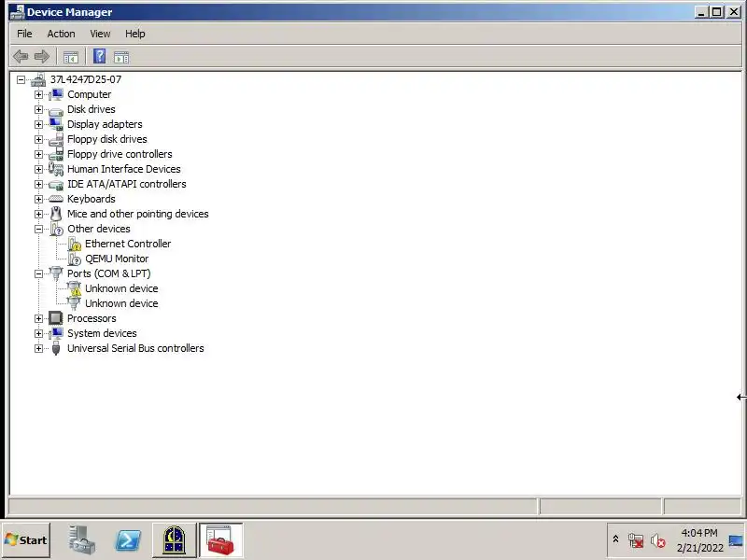Viewport: 747px width, 560px height.
Task: Select the 37L4247D25-07 root computer icon
Action: pos(38,79)
